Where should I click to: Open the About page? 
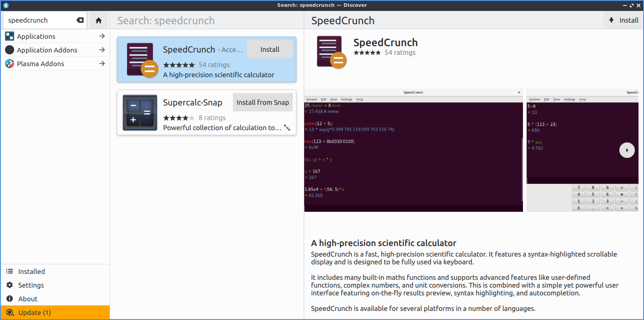(27, 299)
